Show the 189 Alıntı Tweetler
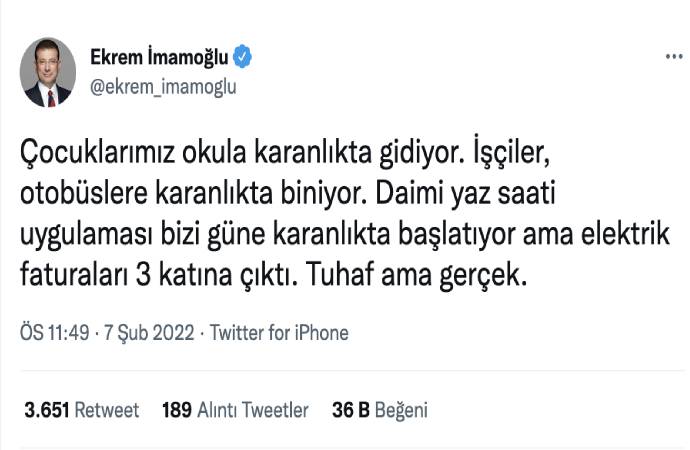This screenshot has height=450, width=690. 235,409
